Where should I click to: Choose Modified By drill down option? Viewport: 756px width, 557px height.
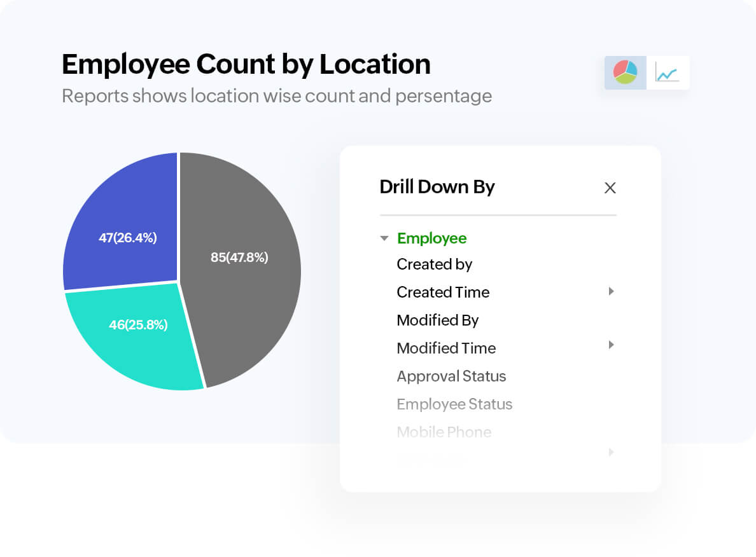coord(437,320)
